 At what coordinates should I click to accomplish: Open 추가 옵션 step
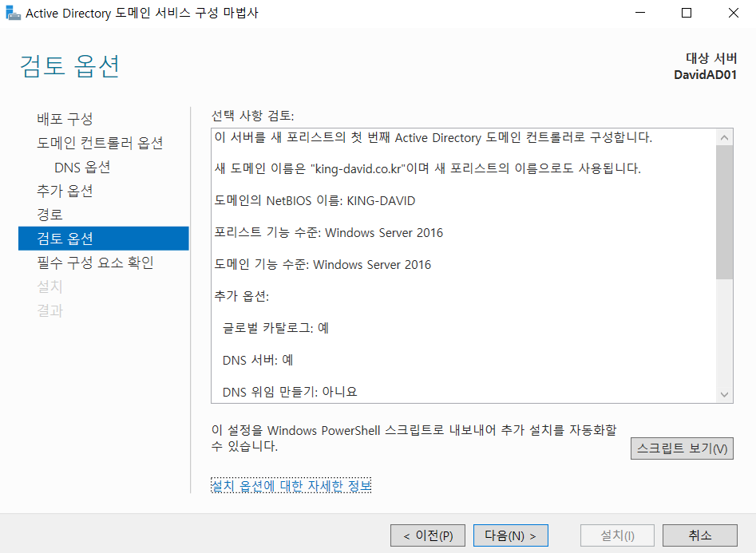tap(65, 191)
